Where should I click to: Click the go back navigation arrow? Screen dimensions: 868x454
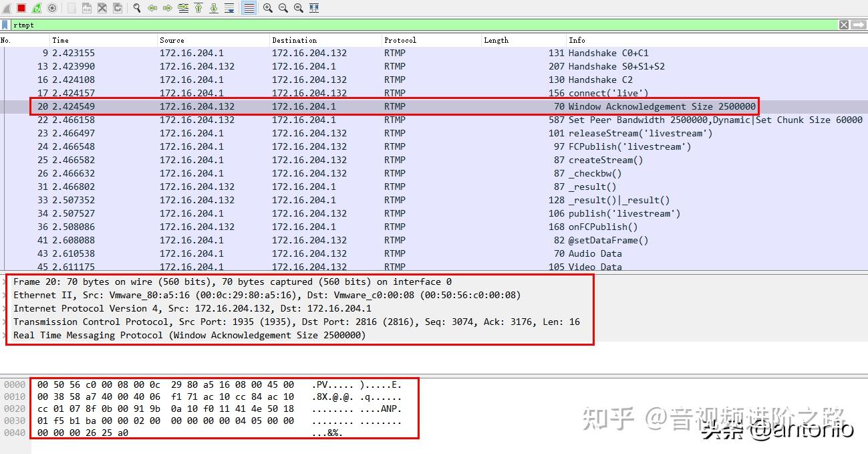pos(153,8)
